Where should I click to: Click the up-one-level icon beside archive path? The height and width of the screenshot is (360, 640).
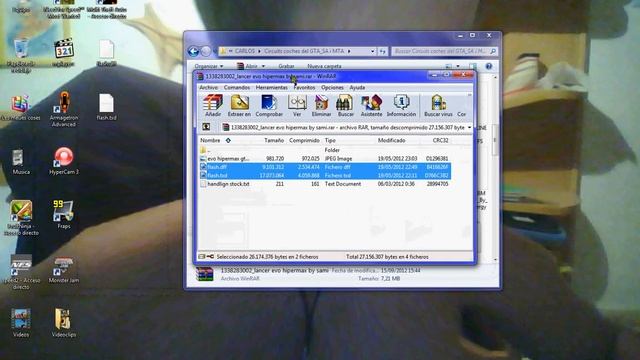pos(207,127)
